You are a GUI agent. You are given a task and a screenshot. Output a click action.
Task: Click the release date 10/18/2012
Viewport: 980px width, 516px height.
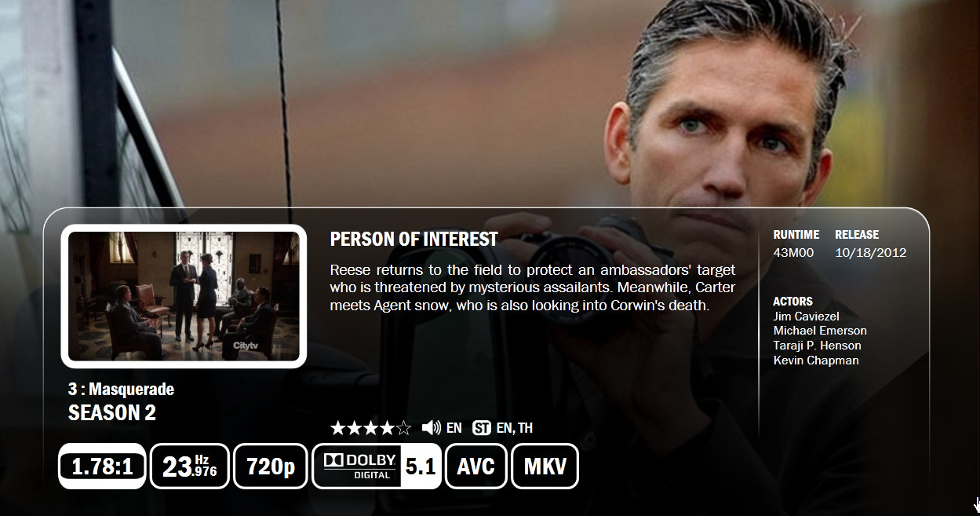tap(871, 253)
